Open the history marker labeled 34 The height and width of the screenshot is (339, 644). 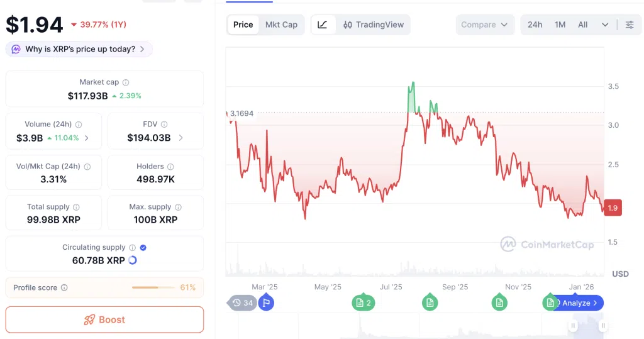pos(242,303)
